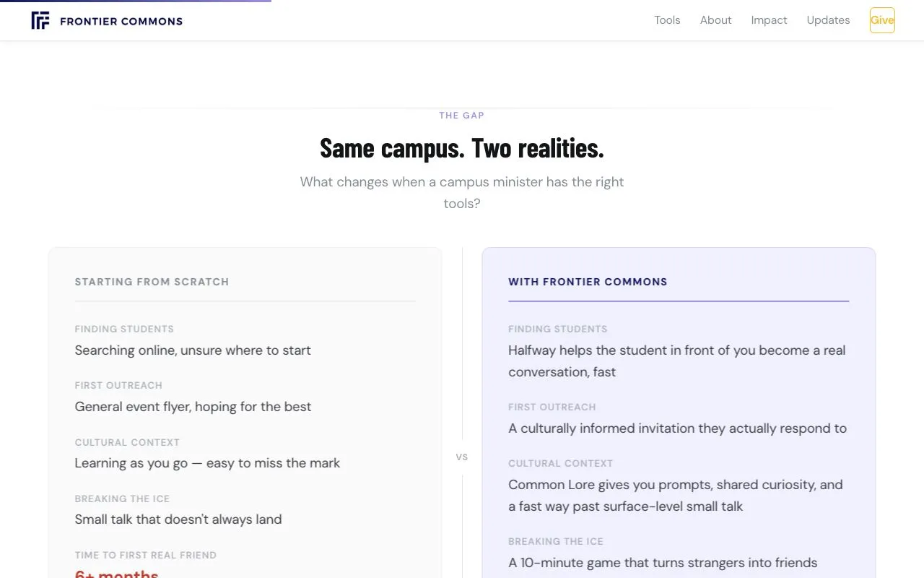Click the 'STARTING FROM SCRATCH' card title
The height and width of the screenshot is (578, 924).
(x=152, y=282)
